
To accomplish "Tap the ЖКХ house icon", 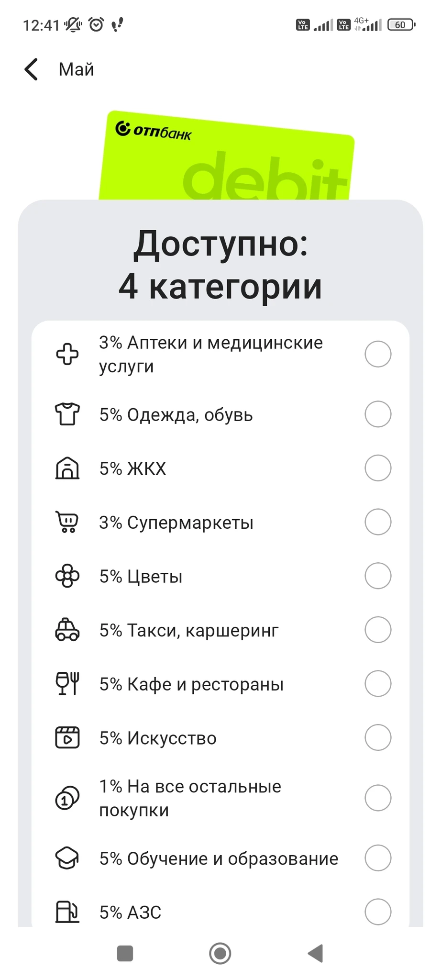I will [x=67, y=468].
